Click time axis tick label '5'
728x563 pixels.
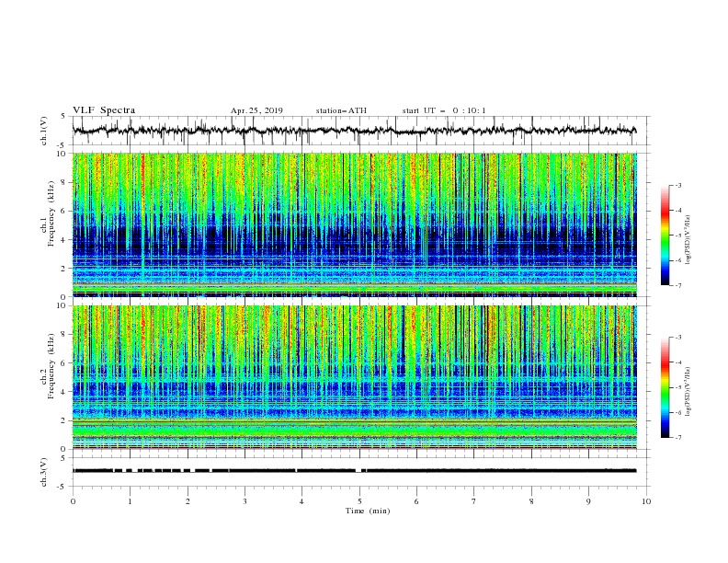pyautogui.click(x=359, y=501)
